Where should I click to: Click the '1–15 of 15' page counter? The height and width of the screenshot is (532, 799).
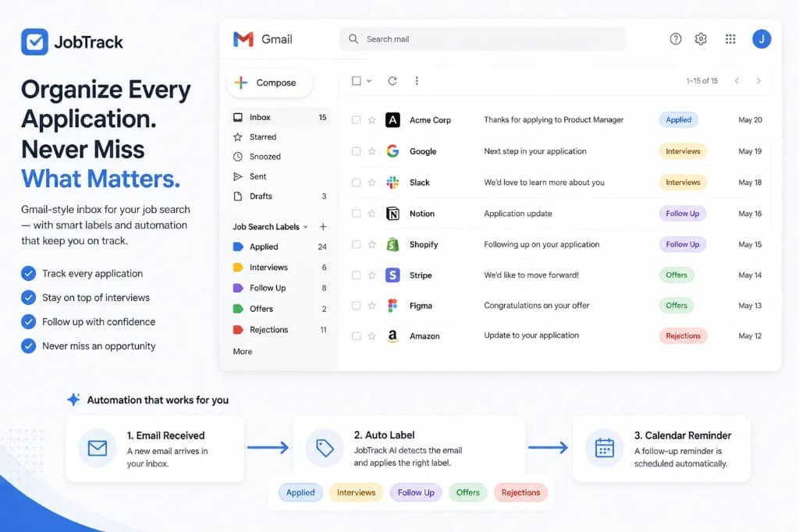[x=701, y=81]
